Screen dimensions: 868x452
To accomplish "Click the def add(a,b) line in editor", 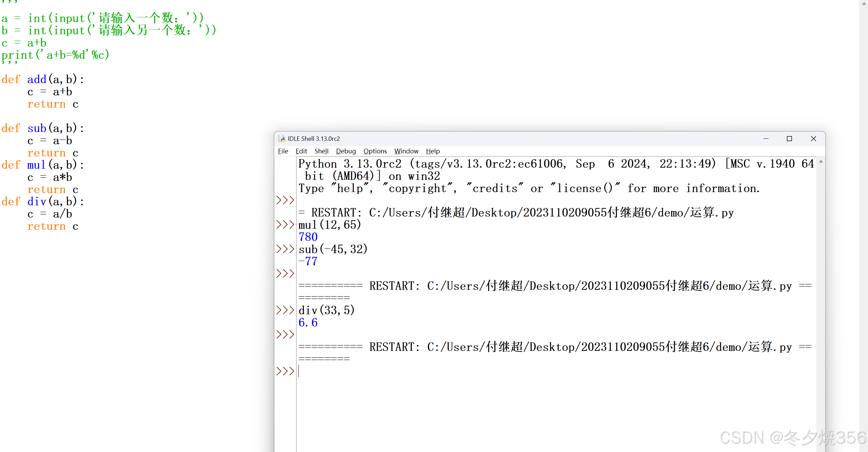I will coord(43,79).
